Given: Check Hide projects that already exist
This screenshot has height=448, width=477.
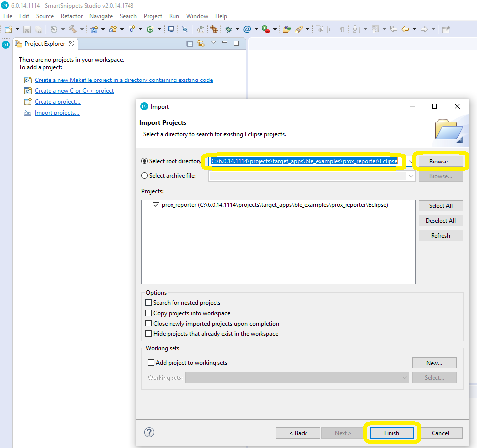Looking at the screenshot, I should point(148,334).
